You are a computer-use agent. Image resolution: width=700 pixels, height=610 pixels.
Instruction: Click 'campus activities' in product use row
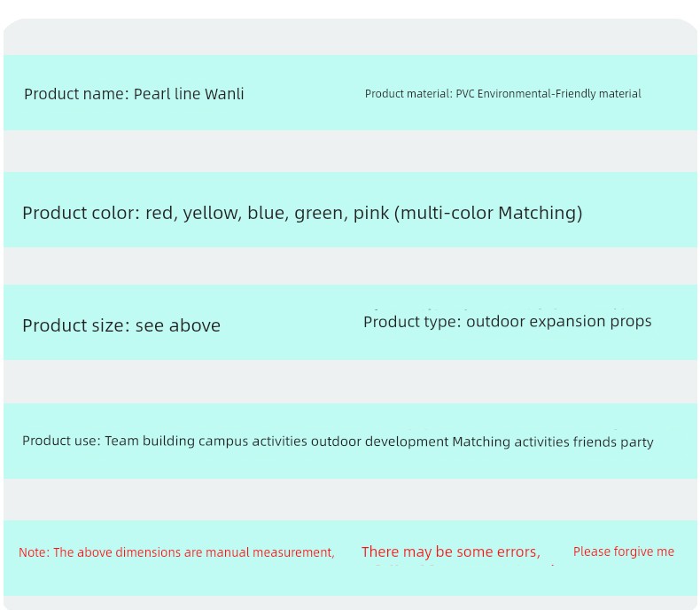click(x=253, y=442)
